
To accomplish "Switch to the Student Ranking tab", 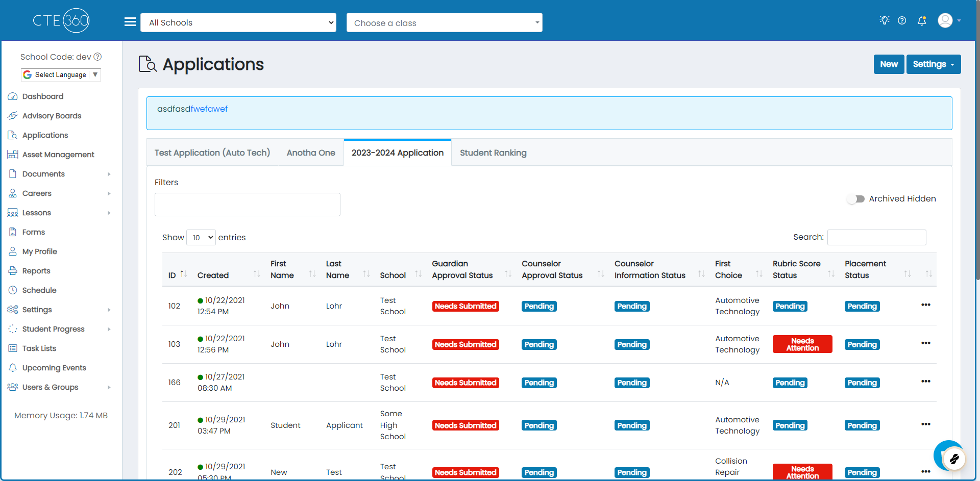I will [493, 153].
